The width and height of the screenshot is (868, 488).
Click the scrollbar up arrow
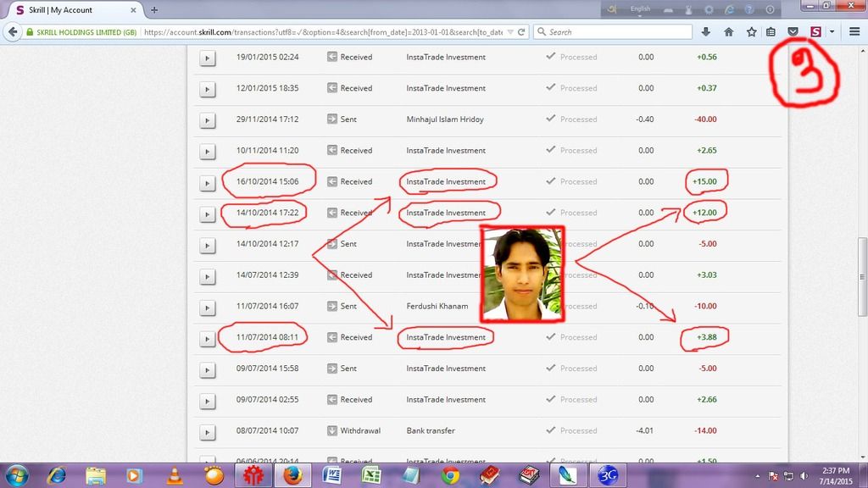[x=862, y=51]
